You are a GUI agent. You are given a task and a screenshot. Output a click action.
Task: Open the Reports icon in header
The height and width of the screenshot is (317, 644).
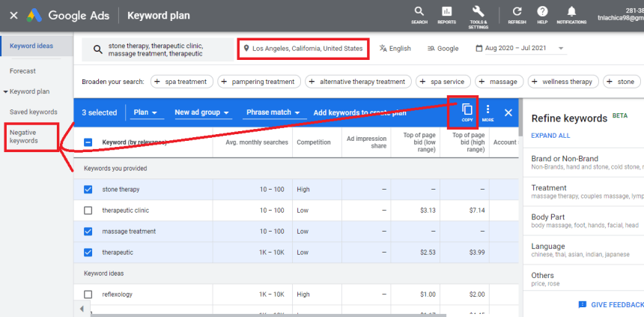pos(446,15)
